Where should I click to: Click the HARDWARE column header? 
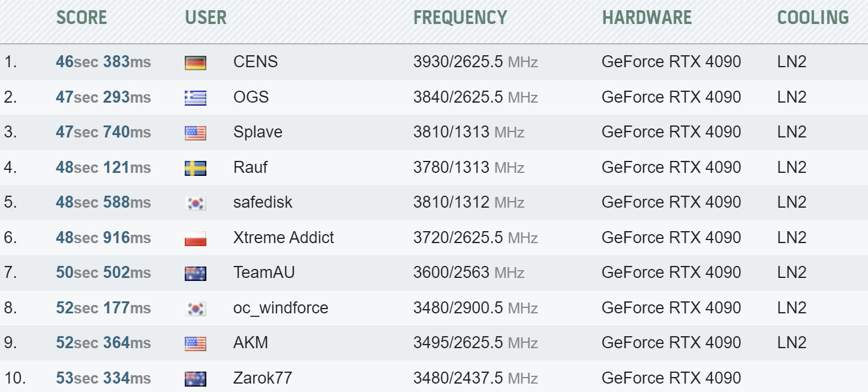click(x=647, y=17)
